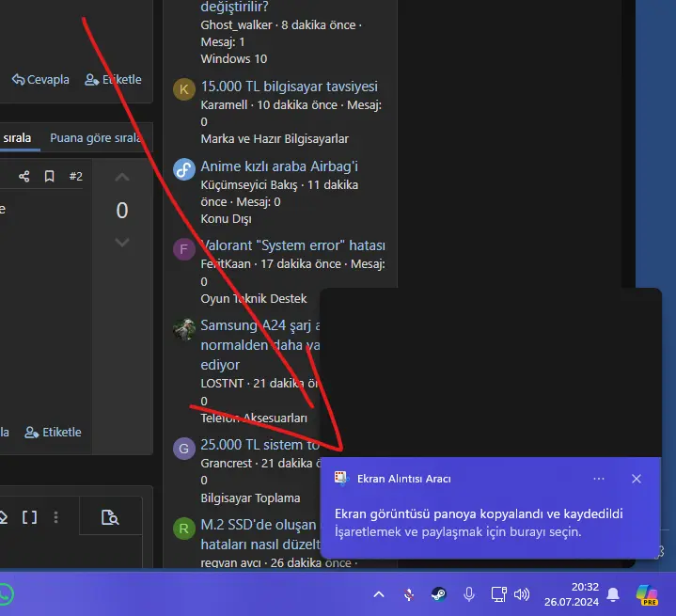The image size is (676, 616).
Task: Open the volume control in the system tray
Action: 522,594
